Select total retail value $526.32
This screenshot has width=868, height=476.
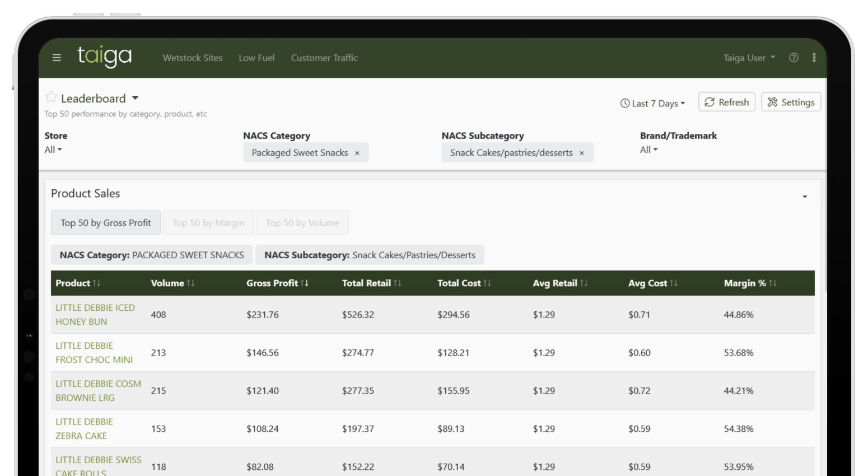point(358,315)
